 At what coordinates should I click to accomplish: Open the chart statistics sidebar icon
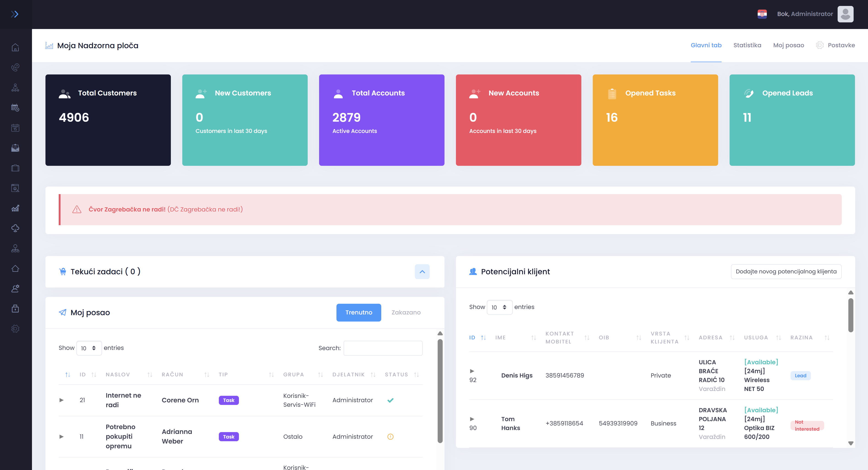click(x=15, y=208)
